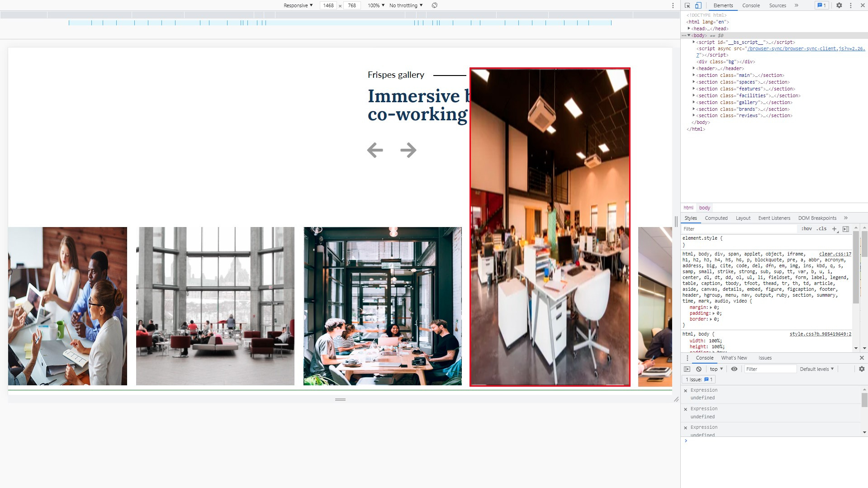Open the style.css source link

[821, 334]
